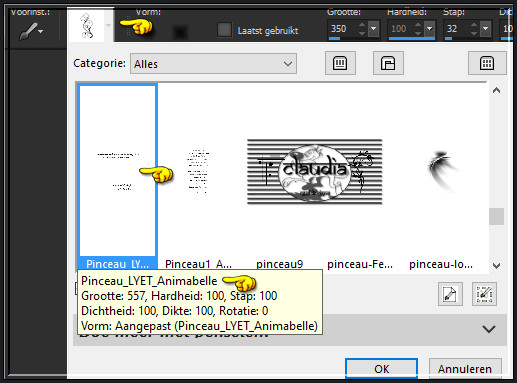This screenshot has width=517, height=383.
Task: Increase the Stap value with stepper
Action: (x=474, y=25)
